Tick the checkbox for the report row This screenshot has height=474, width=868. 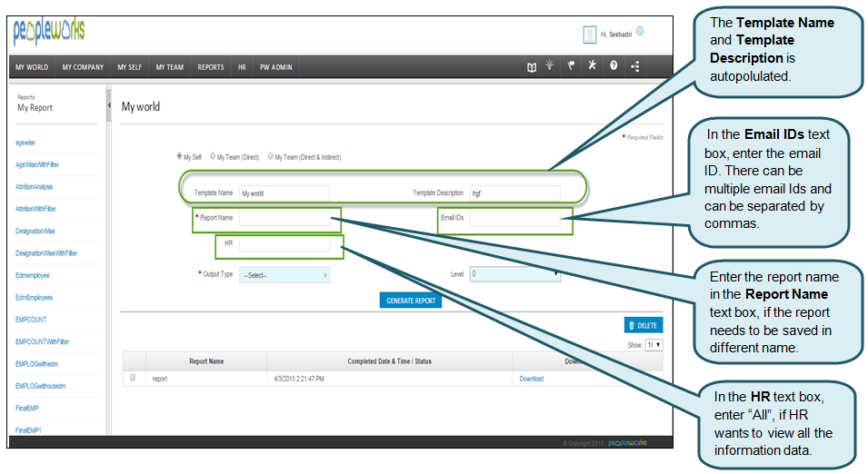[134, 378]
